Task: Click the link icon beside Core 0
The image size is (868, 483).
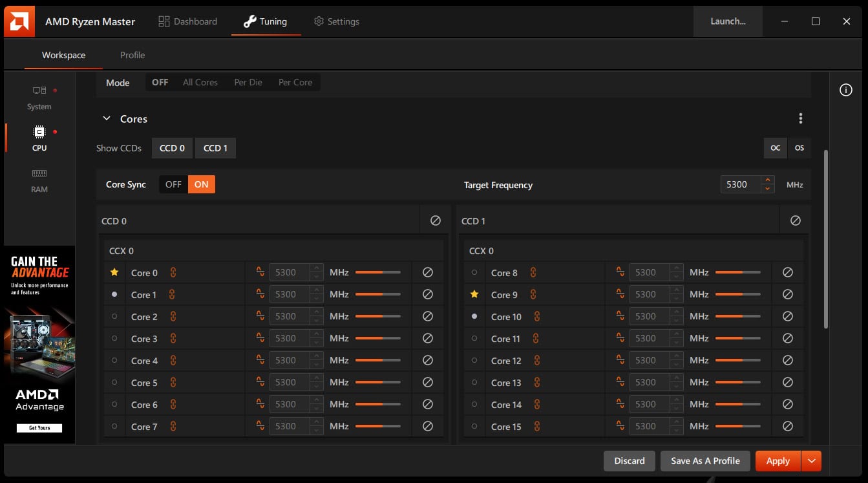Action: tap(173, 272)
